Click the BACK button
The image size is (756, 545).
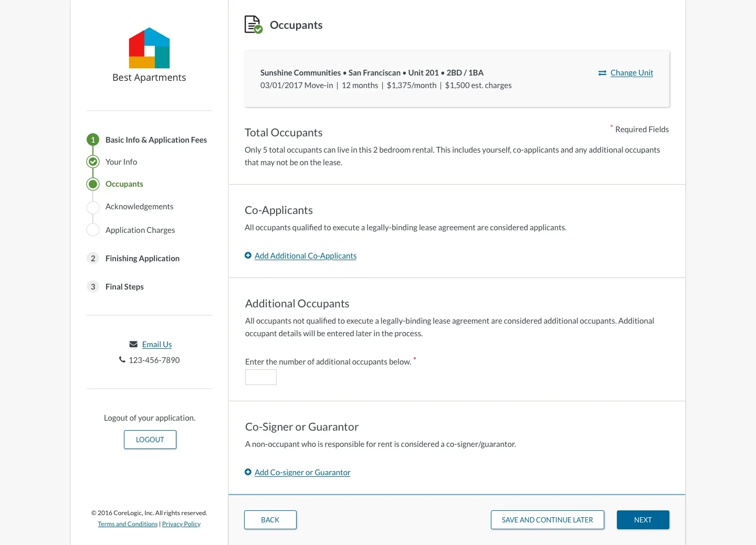(270, 520)
